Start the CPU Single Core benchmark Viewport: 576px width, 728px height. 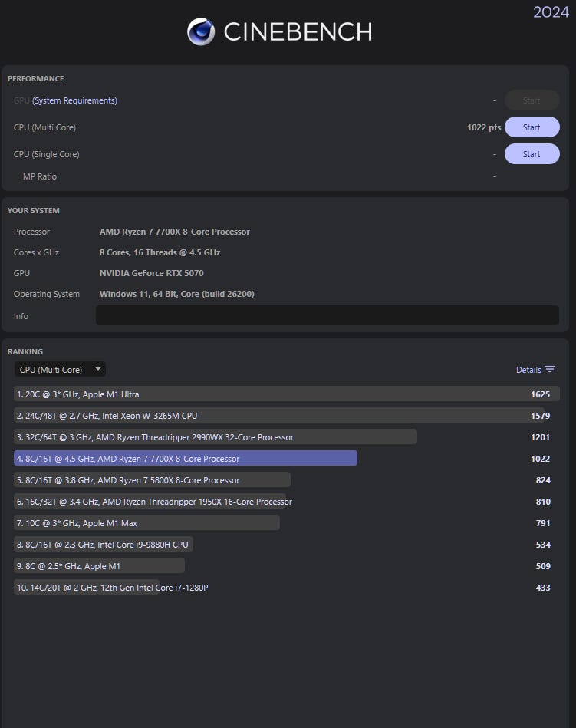(x=532, y=154)
